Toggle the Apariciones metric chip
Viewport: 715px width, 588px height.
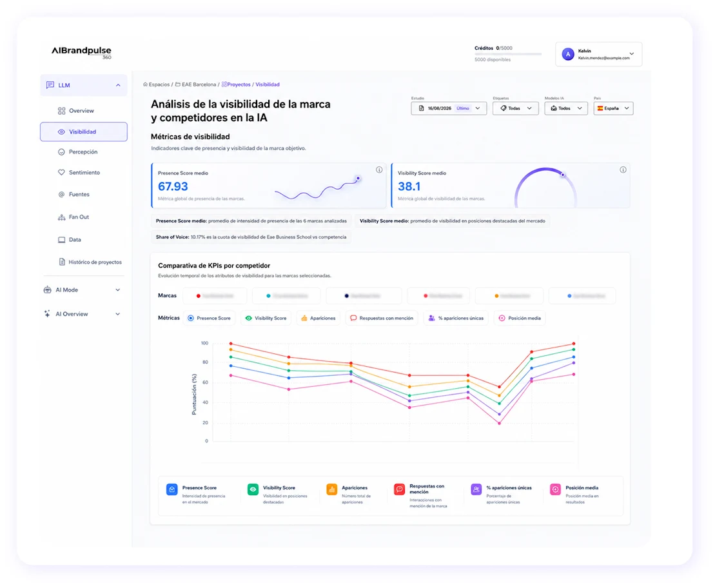318,318
